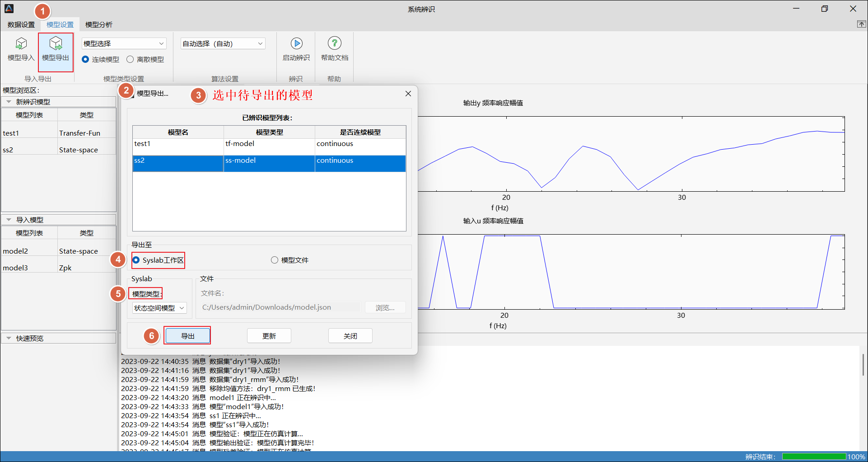Select the 连续模型 radio button
The height and width of the screenshot is (462, 868).
pos(85,60)
